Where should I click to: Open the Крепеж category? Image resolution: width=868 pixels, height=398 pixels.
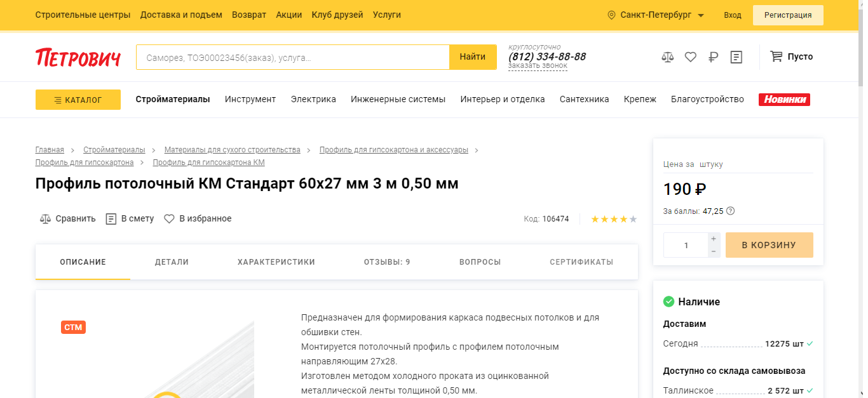[640, 99]
